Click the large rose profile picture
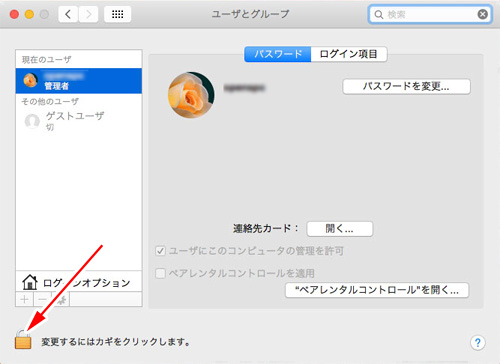Screen dimensions: 500x364 pos(191,95)
